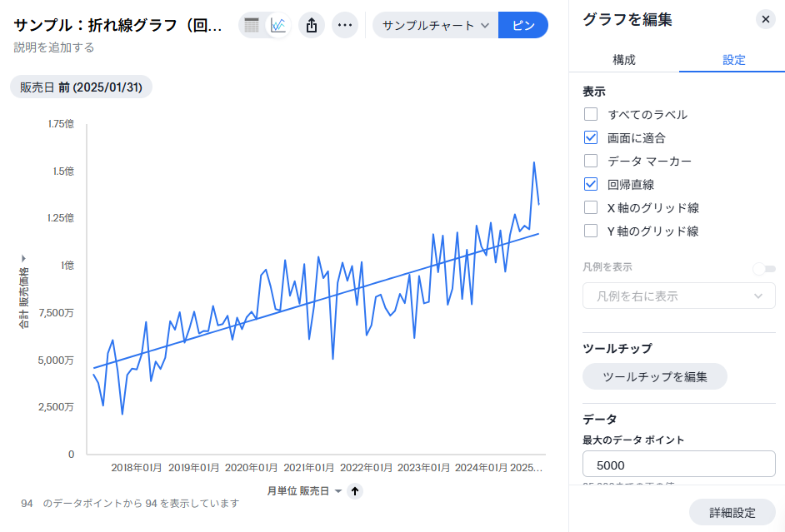Open the サンプルチャート dropdown
This screenshot has width=785, height=532.
click(435, 25)
